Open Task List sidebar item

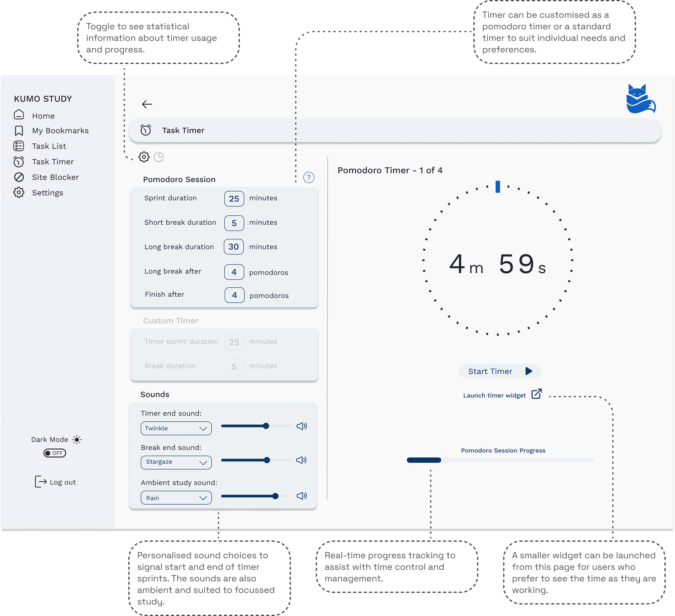[49, 146]
